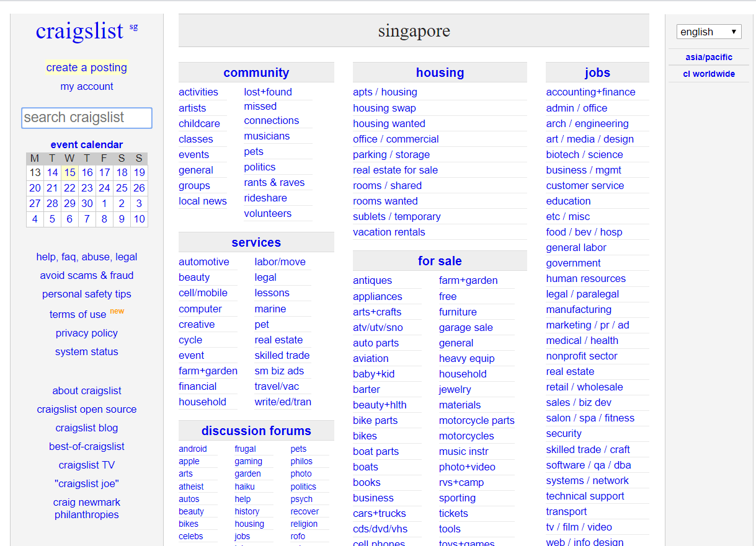This screenshot has width=756, height=546.
Task: Open office / commercial listings
Action: click(x=396, y=139)
